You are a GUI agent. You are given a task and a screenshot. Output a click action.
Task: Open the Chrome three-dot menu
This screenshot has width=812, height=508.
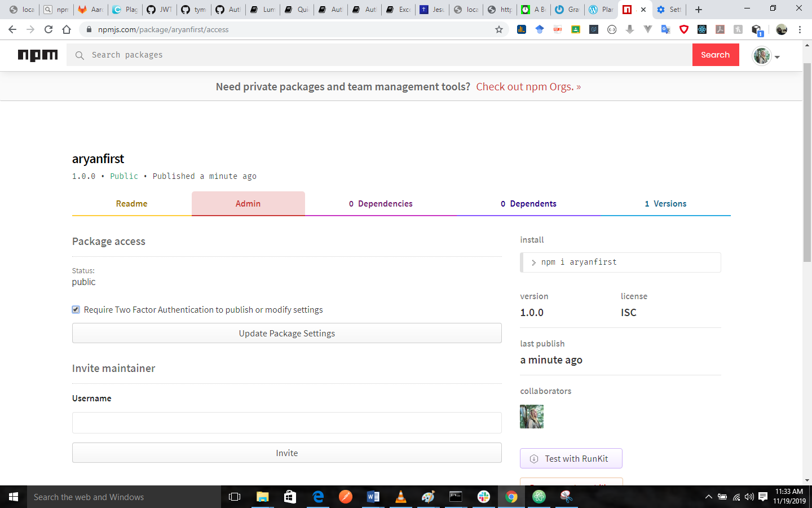800,29
